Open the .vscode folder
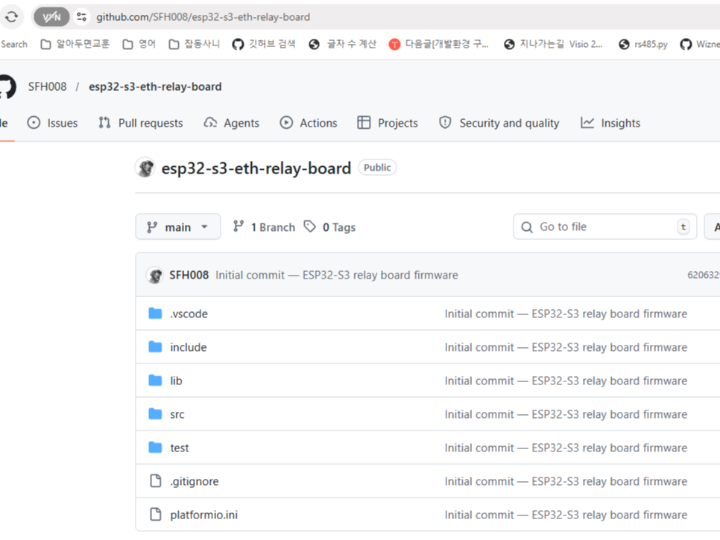Image resolution: width=720 pixels, height=540 pixels. 188,314
